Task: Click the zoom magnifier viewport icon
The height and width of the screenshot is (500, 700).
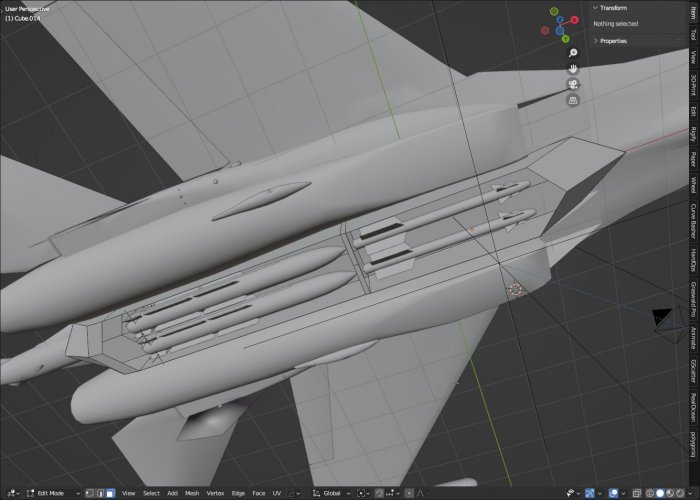Action: pos(573,53)
